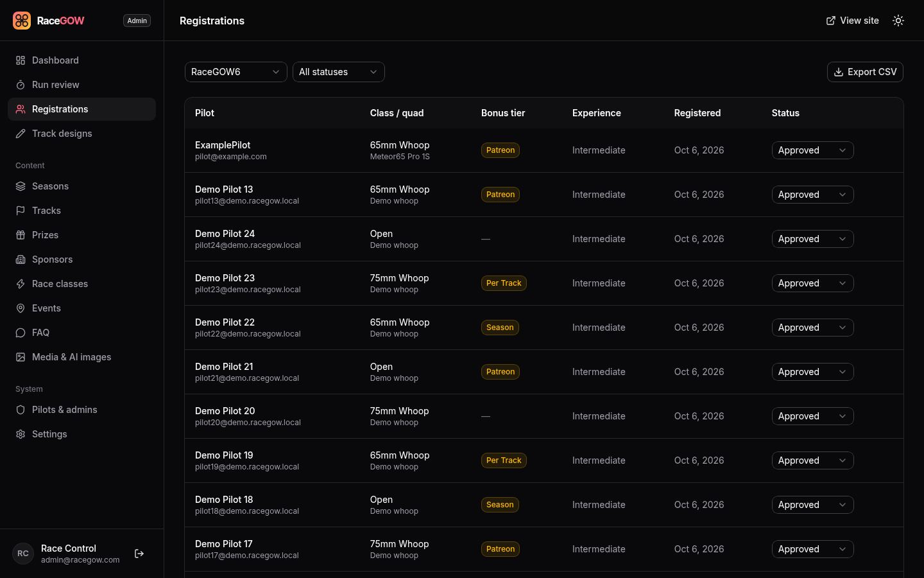Click the Settings gear icon
This screenshot has height=578, width=924.
coord(21,434)
